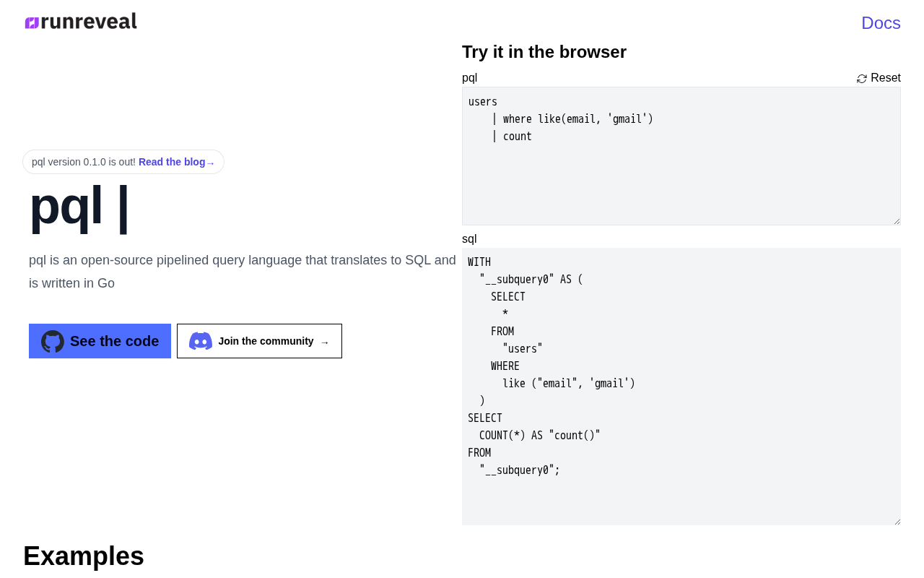Click the Reset refresh arrows icon
924x578 pixels.
point(862,79)
